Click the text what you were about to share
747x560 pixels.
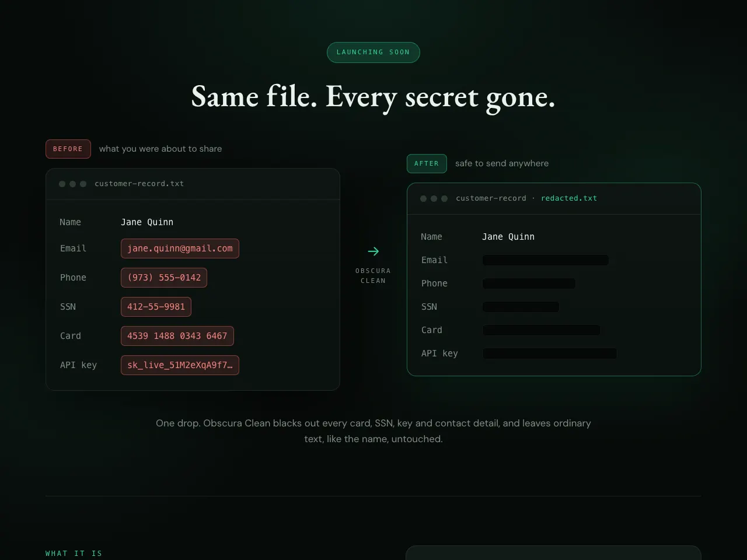[x=160, y=149]
